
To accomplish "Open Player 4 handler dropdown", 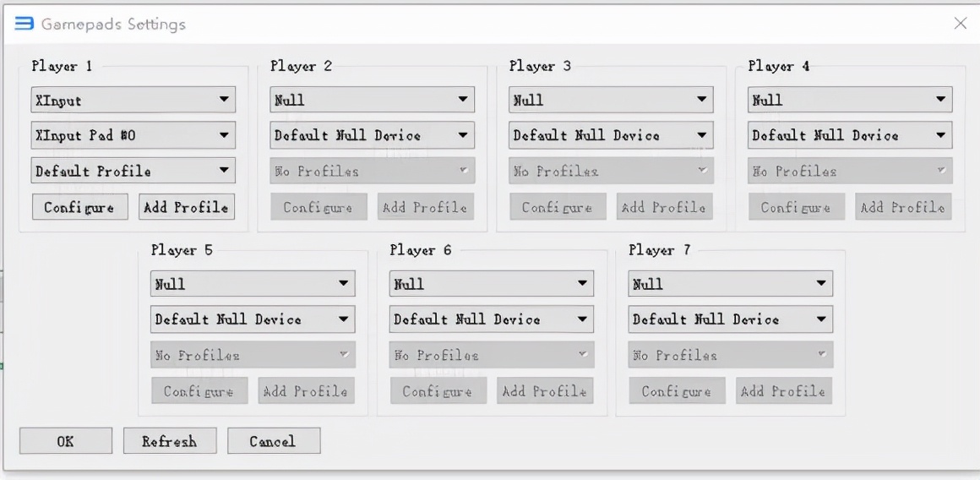I will click(850, 100).
